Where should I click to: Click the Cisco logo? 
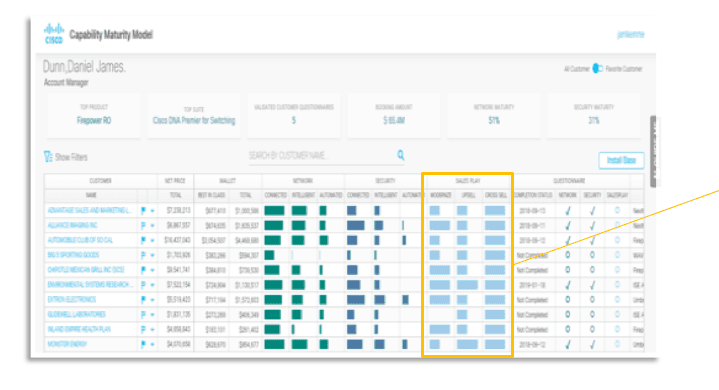(54, 34)
